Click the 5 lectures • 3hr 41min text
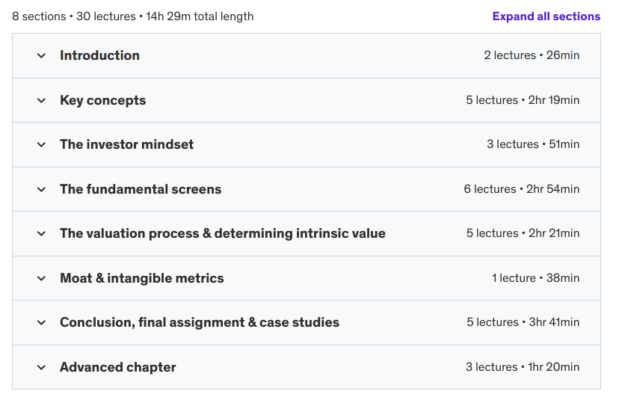619x400 pixels. [523, 322]
